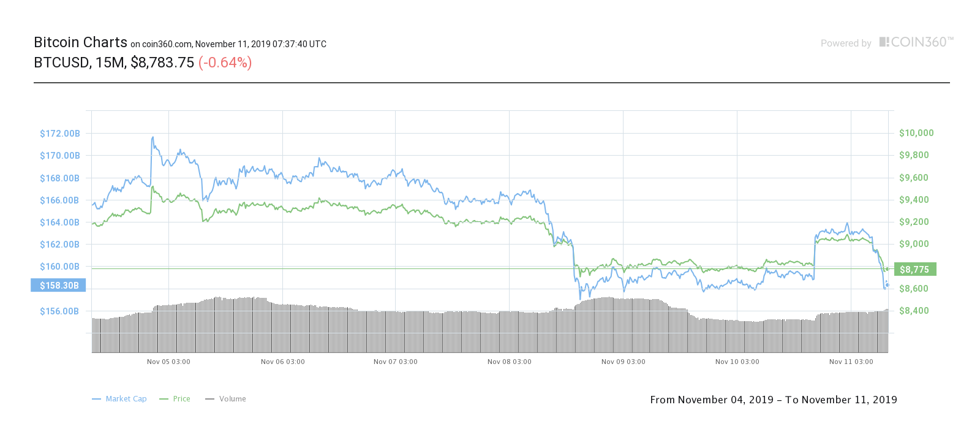Select the Nov 05 03:00 time label
Screen dimensions: 980x429
pyautogui.click(x=168, y=362)
